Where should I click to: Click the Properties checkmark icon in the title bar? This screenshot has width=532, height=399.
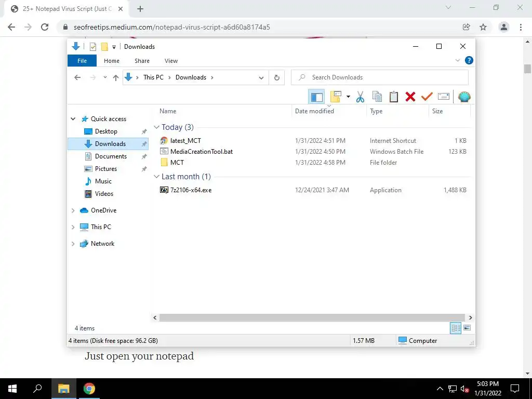[x=93, y=46]
